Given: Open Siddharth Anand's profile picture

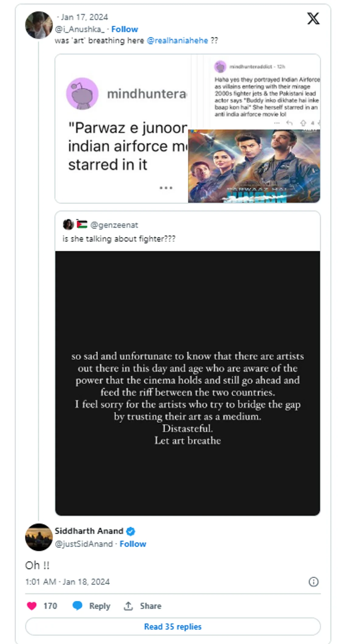Looking at the screenshot, I should 39,537.
